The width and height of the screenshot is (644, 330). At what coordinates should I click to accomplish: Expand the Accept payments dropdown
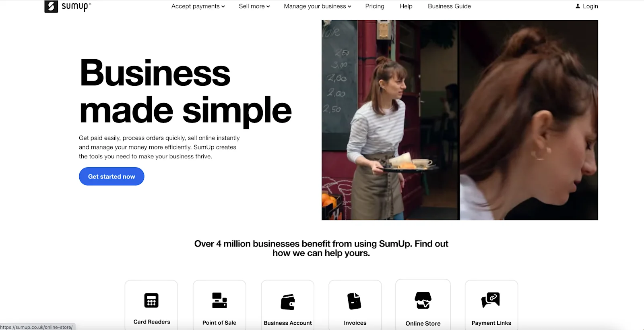point(198,6)
